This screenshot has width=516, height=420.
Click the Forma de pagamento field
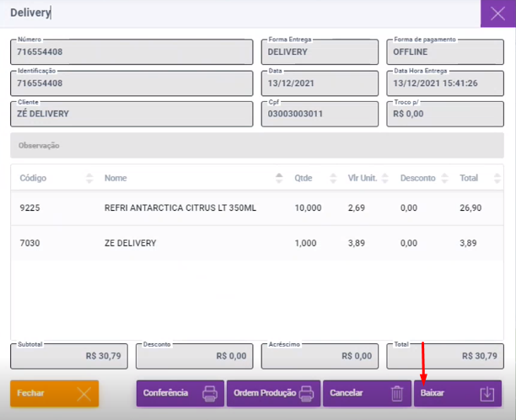coord(445,52)
